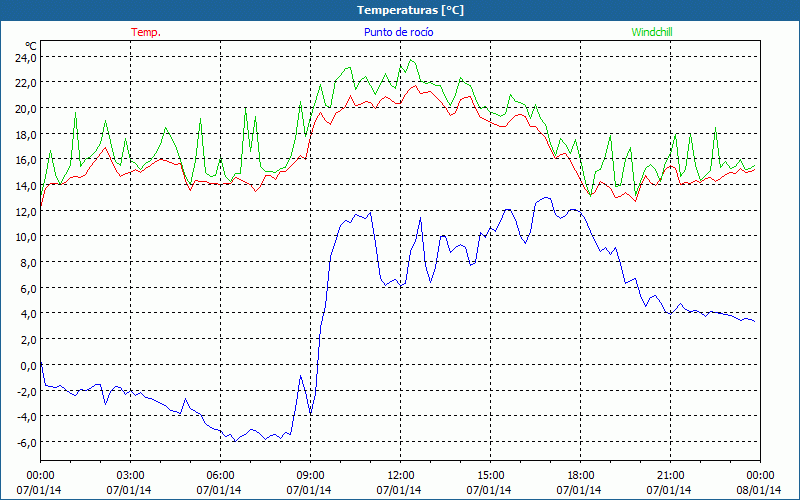Viewport: 800px width, 500px height.
Task: Click the 06:00 time axis label
Action: (220, 476)
